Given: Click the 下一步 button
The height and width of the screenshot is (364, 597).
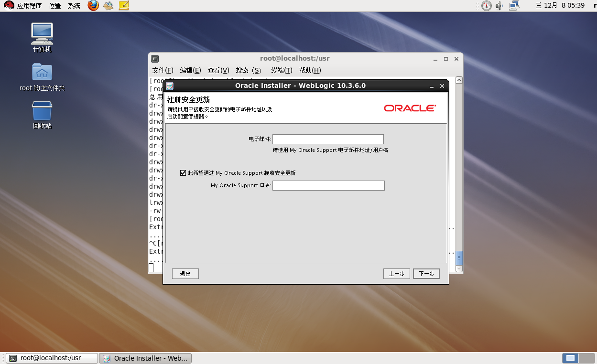Looking at the screenshot, I should (426, 274).
